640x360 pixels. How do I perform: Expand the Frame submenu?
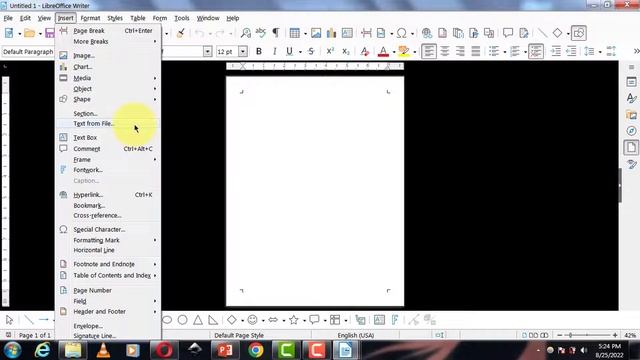pyautogui.click(x=108, y=160)
